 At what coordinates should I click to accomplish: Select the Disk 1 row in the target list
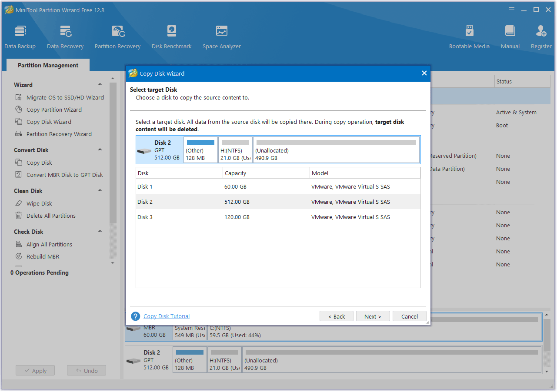coord(278,186)
